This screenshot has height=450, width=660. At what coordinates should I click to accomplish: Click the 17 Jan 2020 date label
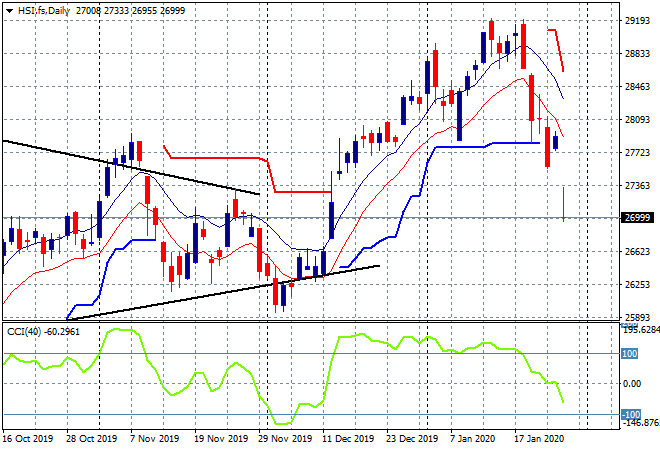pos(539,438)
